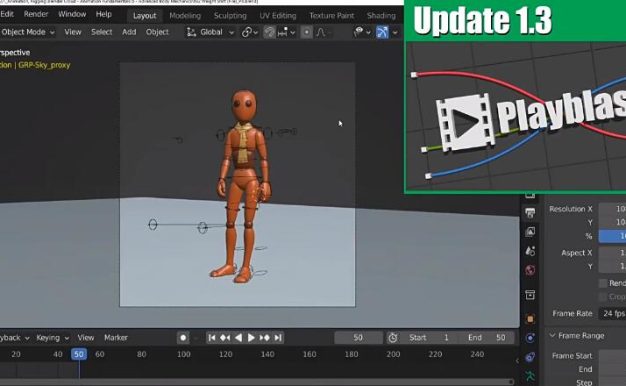The height and width of the screenshot is (386, 626).
Task: Switch to the Texture Paint workspace tab
Action: [331, 16]
